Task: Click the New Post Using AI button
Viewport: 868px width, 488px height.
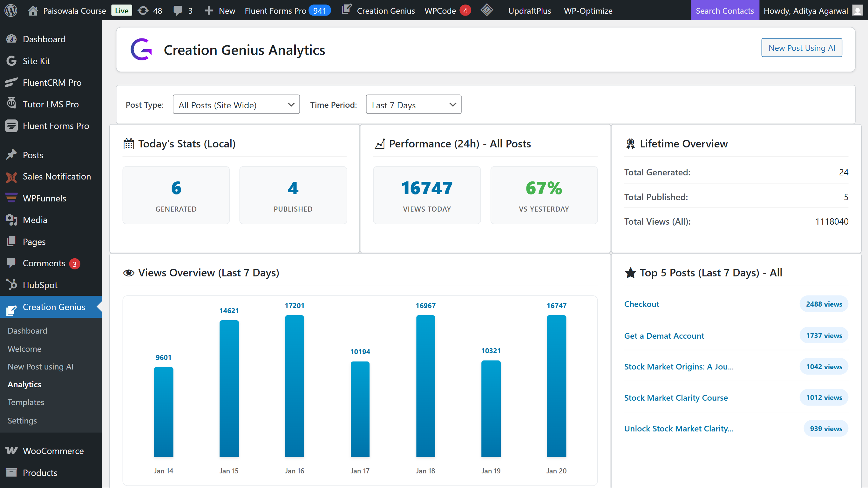Action: coord(802,48)
